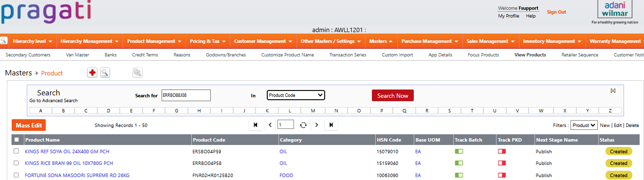This screenshot has height=180, width=644.
Task: Expand Hierarchy Management menu
Action: pos(90,41)
